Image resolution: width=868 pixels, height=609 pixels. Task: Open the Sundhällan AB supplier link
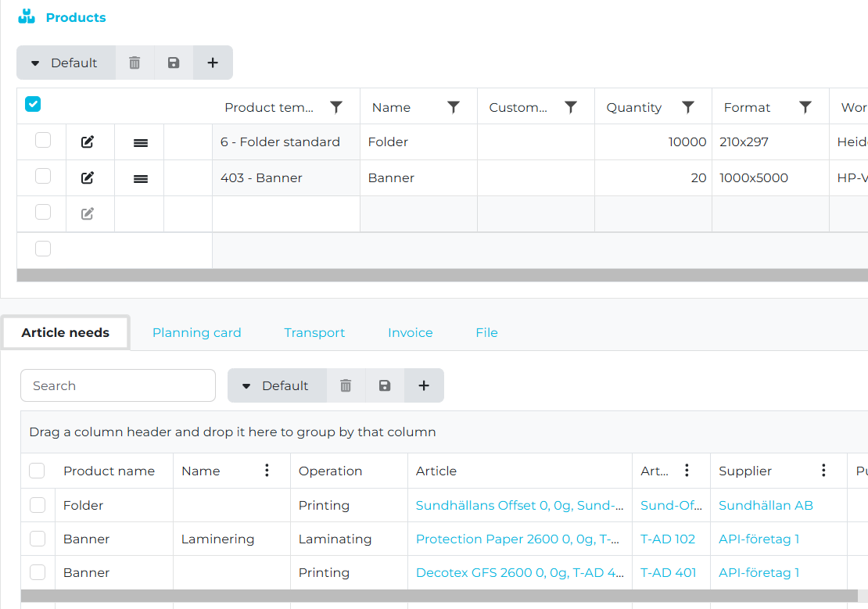[766, 505]
